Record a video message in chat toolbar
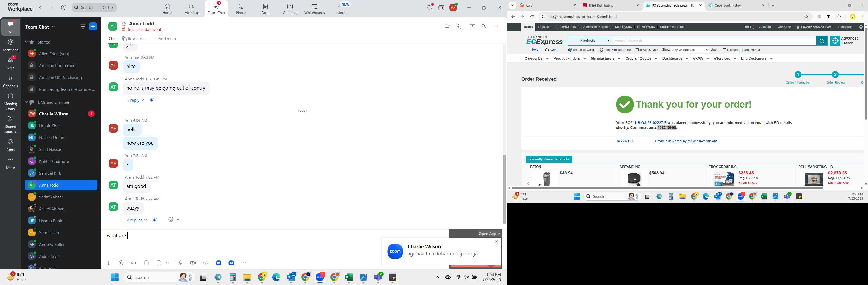Image resolution: width=868 pixels, height=285 pixels. point(193,263)
